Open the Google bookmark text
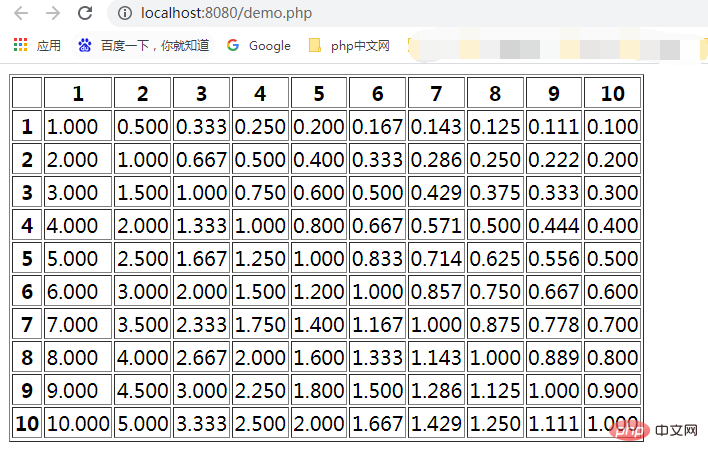Image resolution: width=708 pixels, height=463 pixels. click(269, 45)
